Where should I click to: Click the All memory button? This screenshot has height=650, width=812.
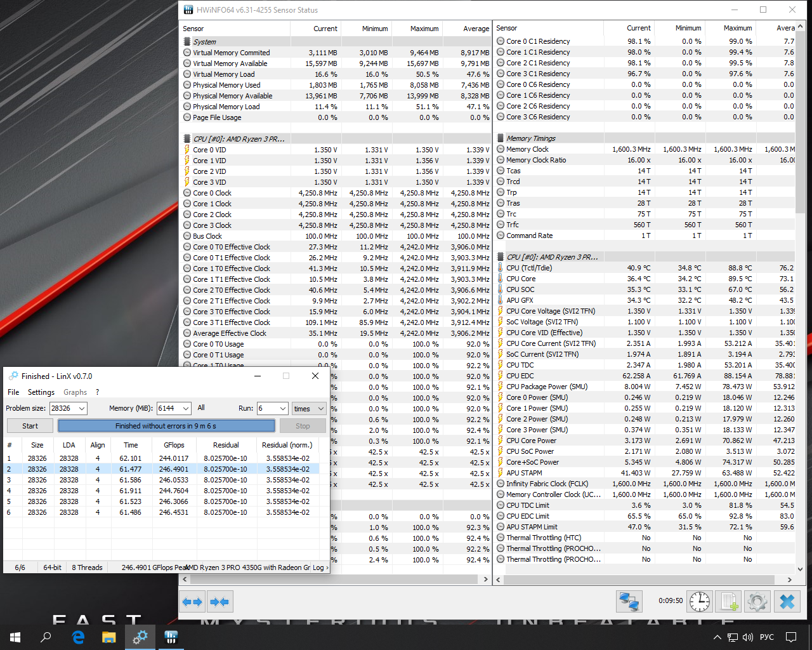pyautogui.click(x=201, y=408)
